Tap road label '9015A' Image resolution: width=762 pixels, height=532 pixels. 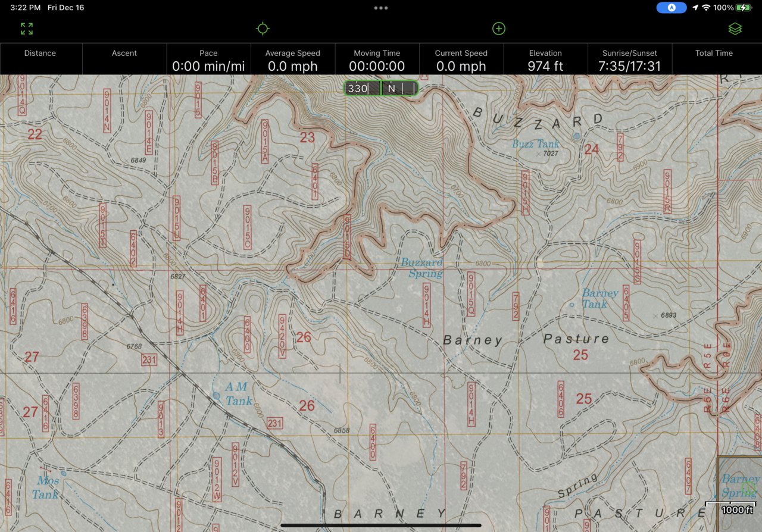tap(265, 142)
